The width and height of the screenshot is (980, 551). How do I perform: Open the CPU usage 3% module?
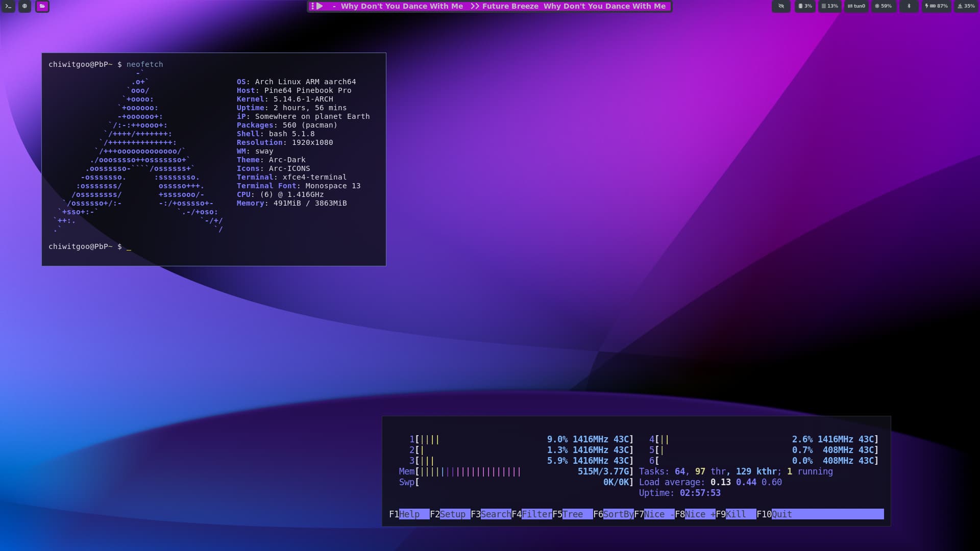click(805, 6)
